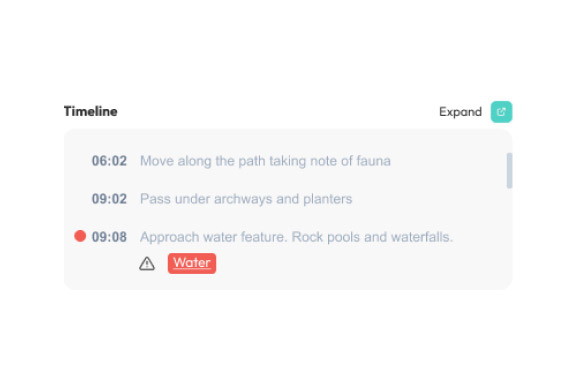Select the "Move along the path" entry description
This screenshot has height=384, width=580.
click(265, 161)
